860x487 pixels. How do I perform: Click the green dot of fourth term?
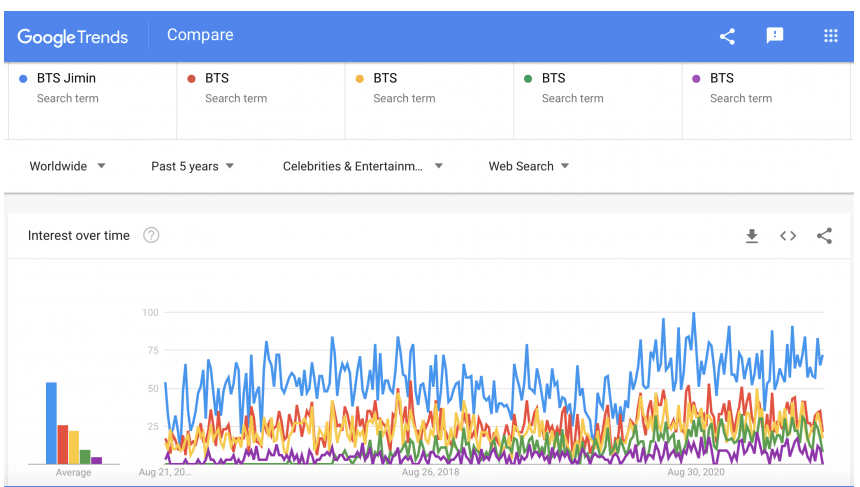(528, 79)
